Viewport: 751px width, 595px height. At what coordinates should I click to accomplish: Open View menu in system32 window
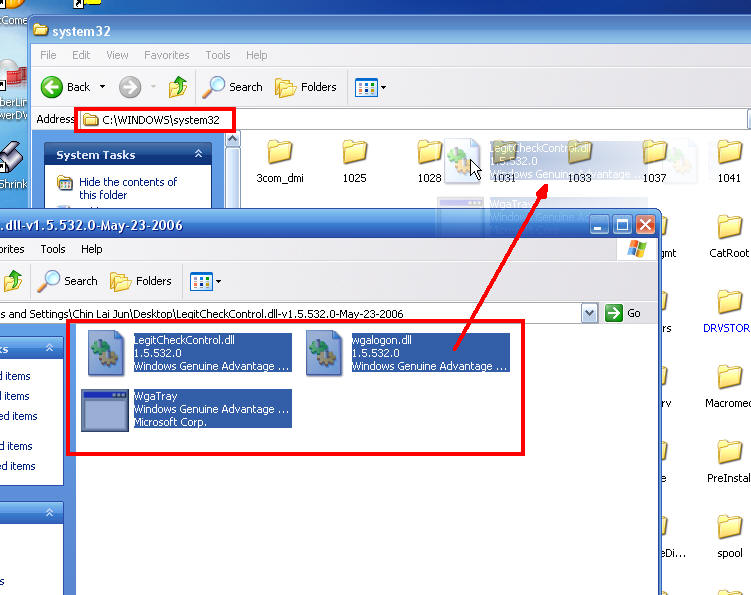point(117,55)
